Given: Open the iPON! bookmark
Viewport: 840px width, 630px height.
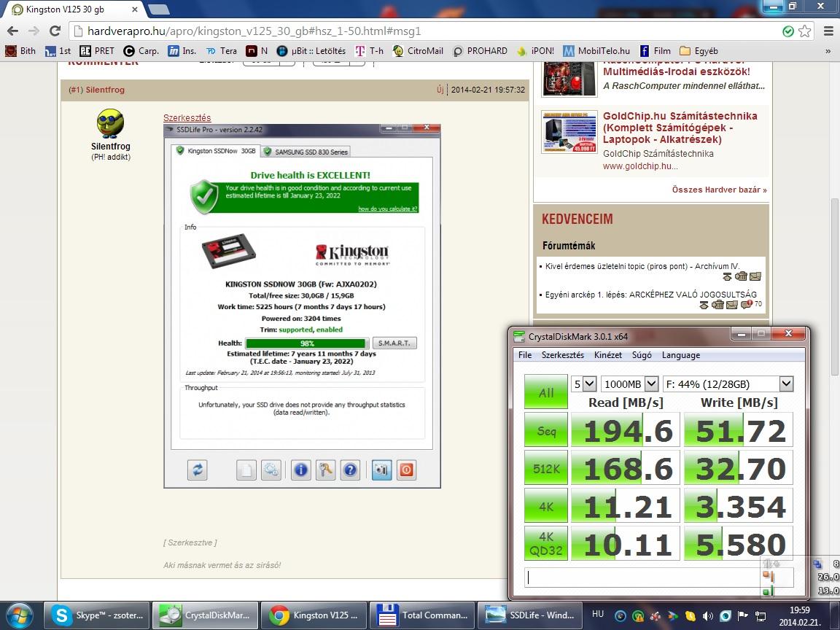Looking at the screenshot, I should tap(535, 51).
